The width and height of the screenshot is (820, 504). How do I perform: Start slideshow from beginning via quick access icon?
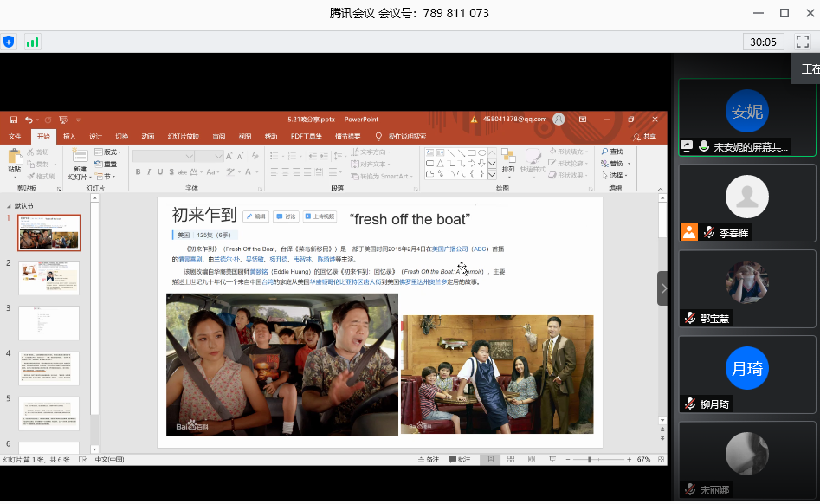click(x=63, y=120)
